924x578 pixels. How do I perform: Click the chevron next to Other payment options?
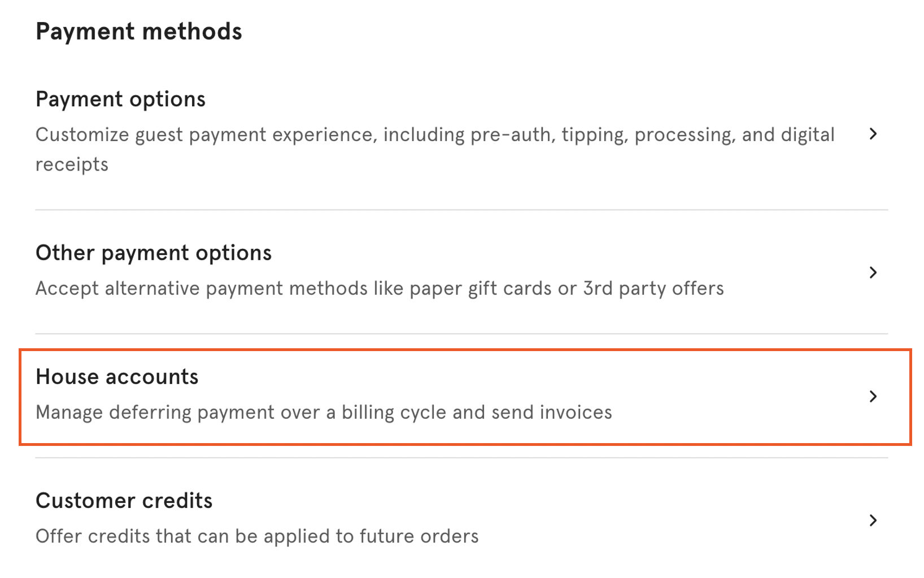point(873,273)
